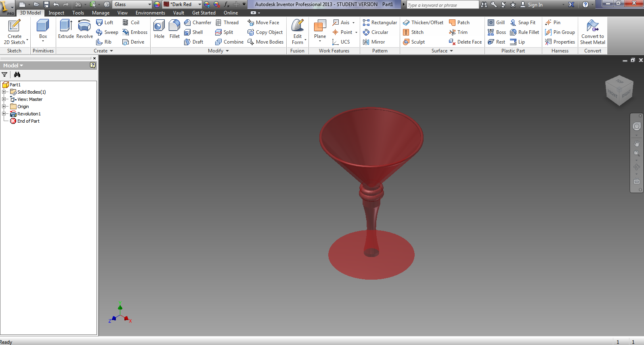Select the Grill plastic part tool
The image size is (644, 345).
[x=496, y=23]
